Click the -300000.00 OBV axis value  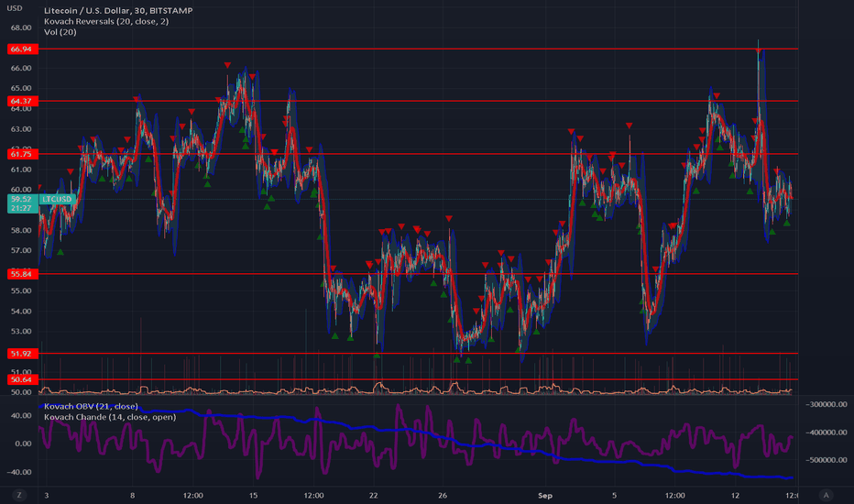[827, 404]
